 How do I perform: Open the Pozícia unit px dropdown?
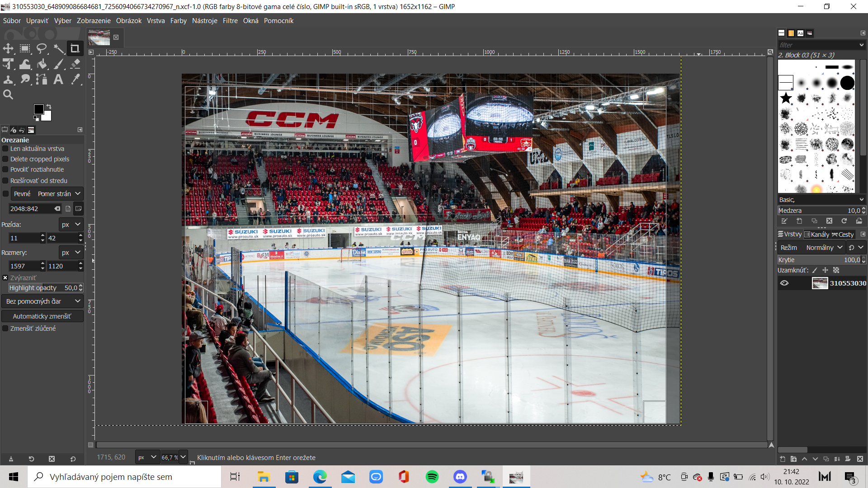tap(71, 225)
